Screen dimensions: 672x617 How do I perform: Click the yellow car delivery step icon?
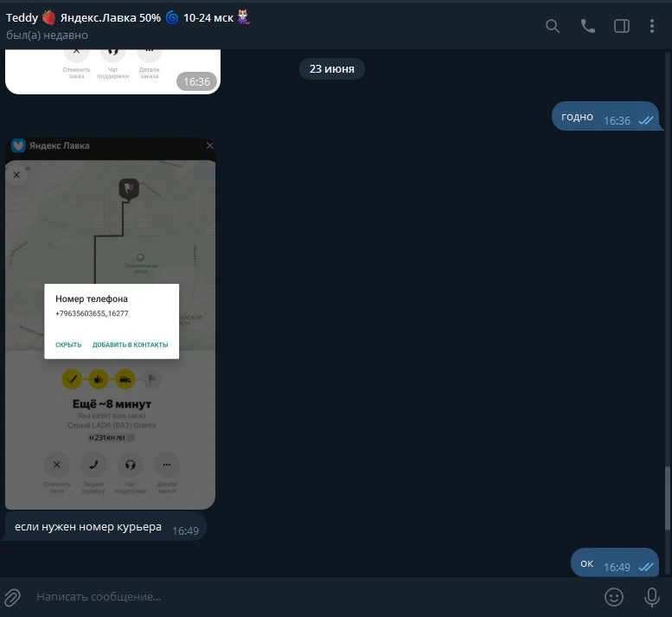click(125, 379)
